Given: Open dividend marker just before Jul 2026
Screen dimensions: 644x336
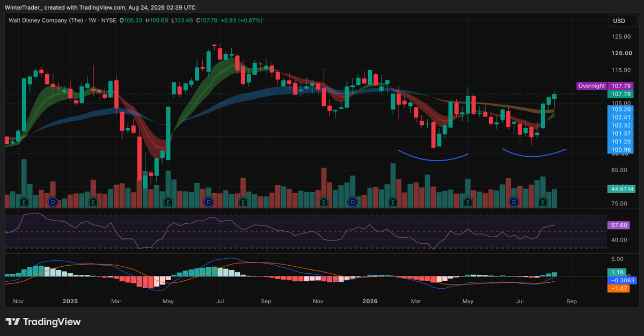Looking at the screenshot, I should 514,202.
